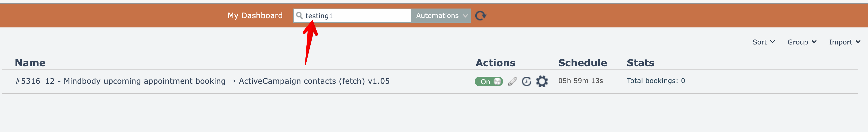This screenshot has width=868, height=132.
Task: Click the Total bookings: 0 stat
Action: click(x=655, y=81)
